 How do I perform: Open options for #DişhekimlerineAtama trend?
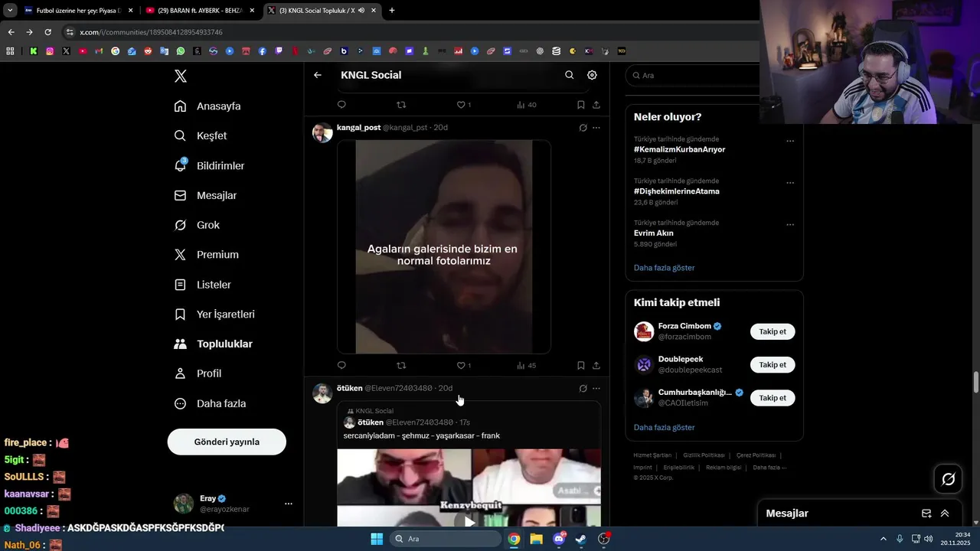click(790, 183)
